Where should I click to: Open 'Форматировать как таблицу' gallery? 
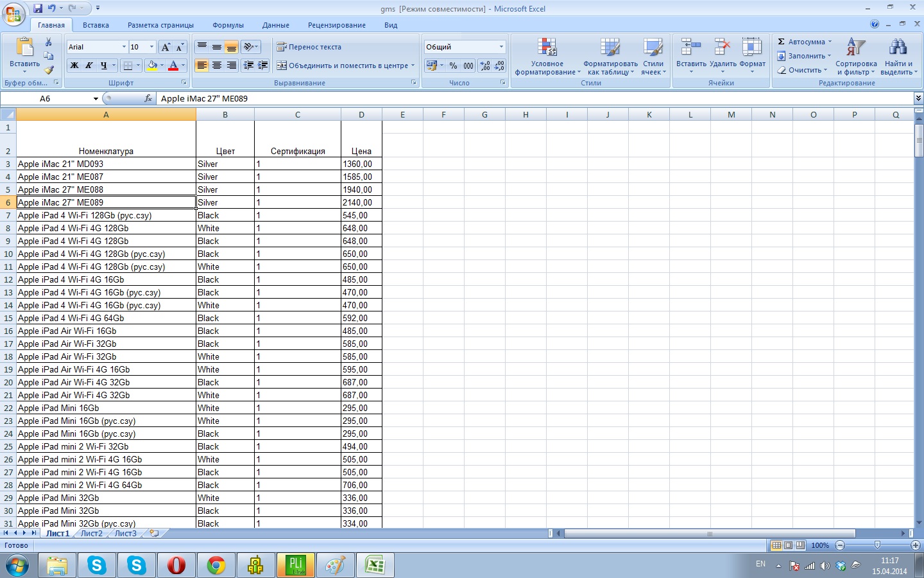click(x=610, y=57)
